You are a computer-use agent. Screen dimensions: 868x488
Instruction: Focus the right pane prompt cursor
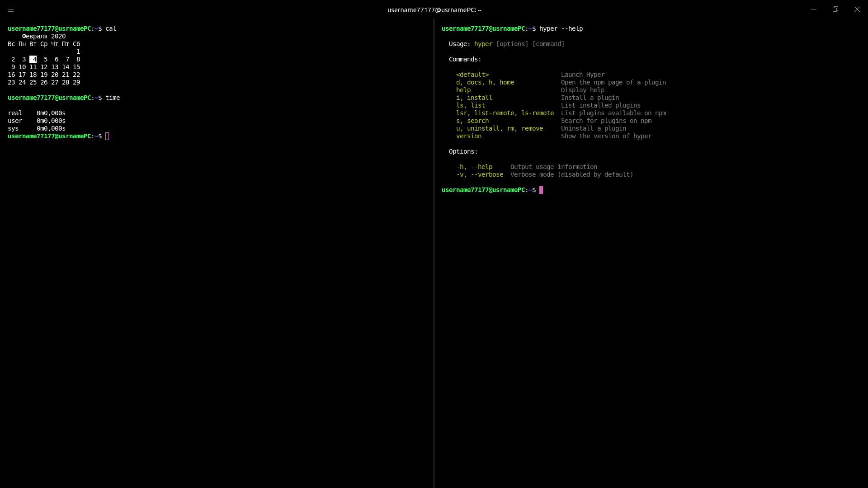[541, 190]
